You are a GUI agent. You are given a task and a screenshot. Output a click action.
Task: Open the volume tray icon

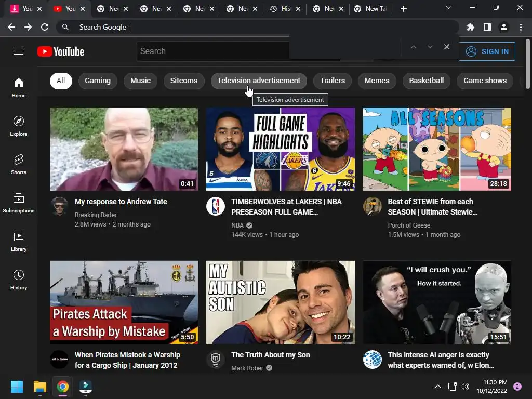point(465,387)
